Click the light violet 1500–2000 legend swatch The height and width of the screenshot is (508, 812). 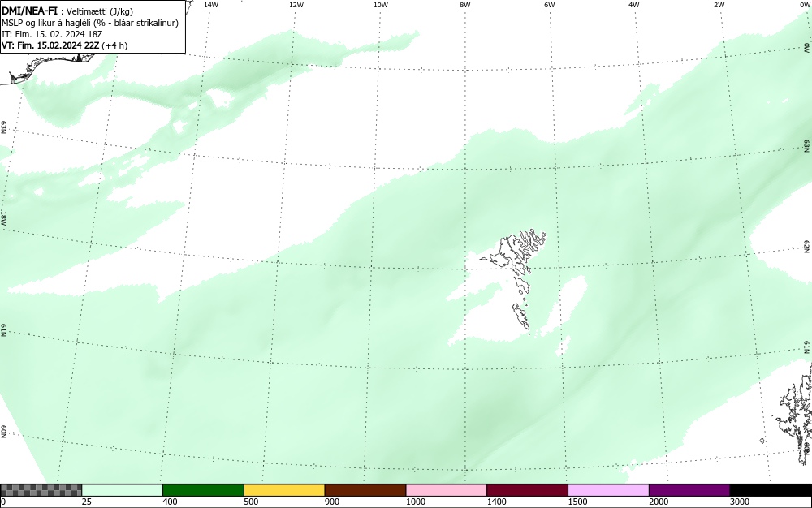[608, 490]
